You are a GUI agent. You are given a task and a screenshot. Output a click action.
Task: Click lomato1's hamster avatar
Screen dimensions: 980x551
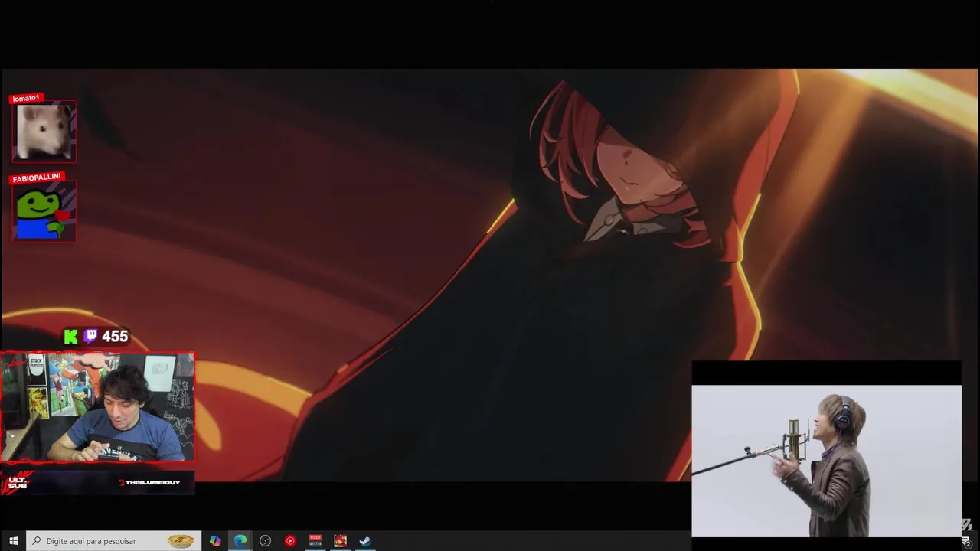click(x=44, y=132)
